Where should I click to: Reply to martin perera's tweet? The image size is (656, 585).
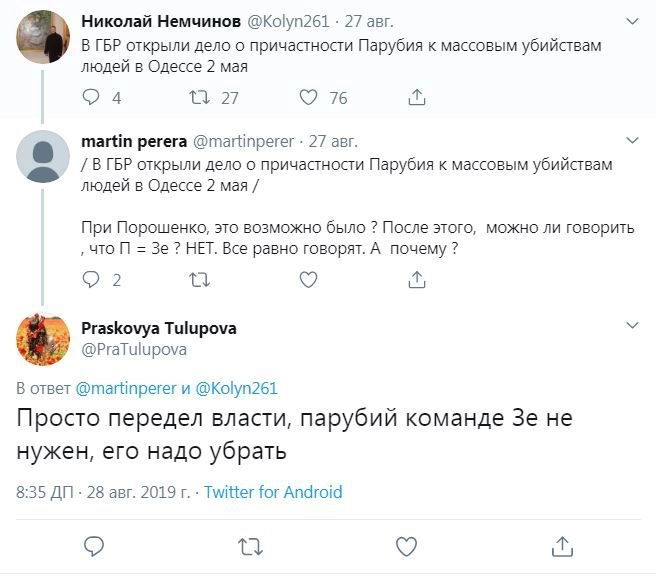(x=93, y=280)
